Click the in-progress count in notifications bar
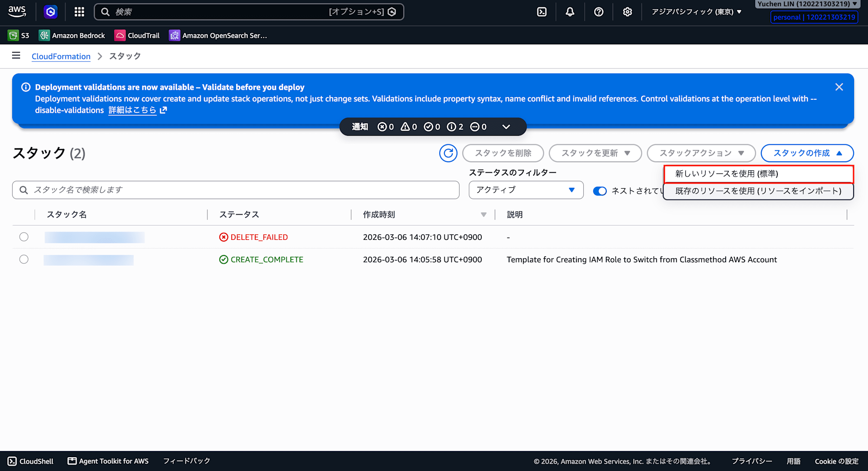 click(478, 127)
